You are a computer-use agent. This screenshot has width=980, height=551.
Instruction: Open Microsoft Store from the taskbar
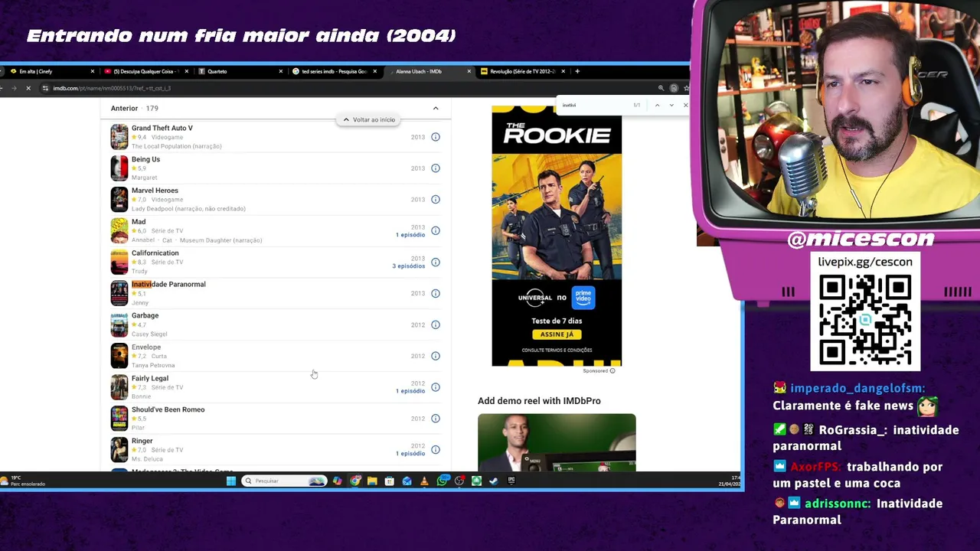coord(390,481)
